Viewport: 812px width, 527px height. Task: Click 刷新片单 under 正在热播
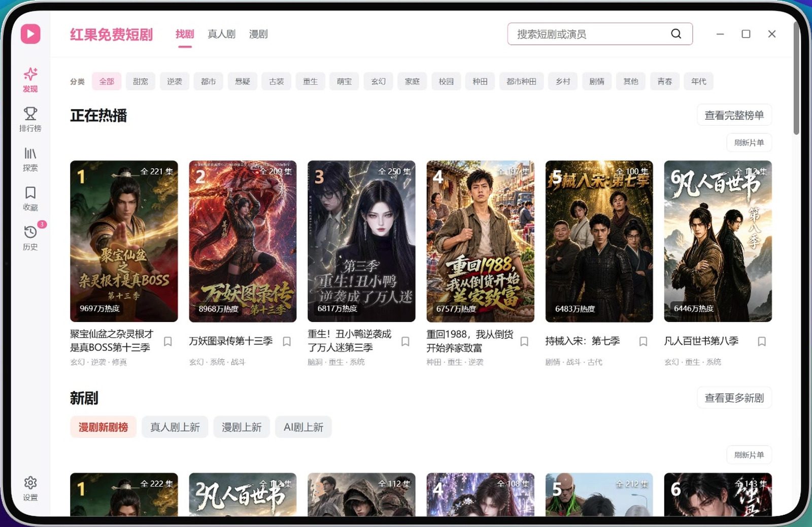click(x=749, y=143)
